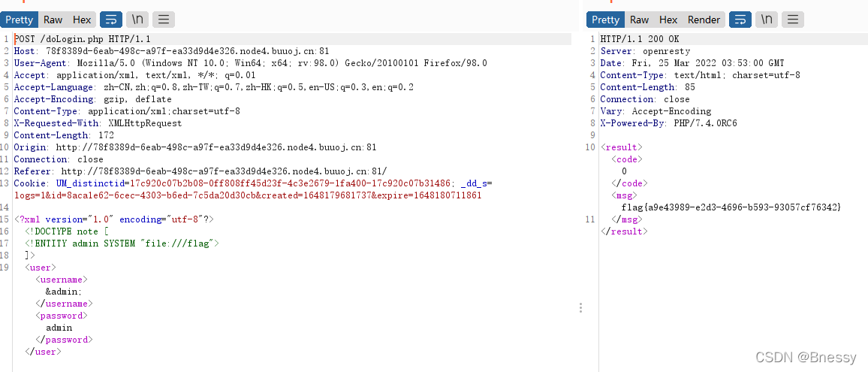This screenshot has width=868, height=372.
Task: Click the X-Powered-By PHP/7.4.0RC6 header
Action: point(669,123)
